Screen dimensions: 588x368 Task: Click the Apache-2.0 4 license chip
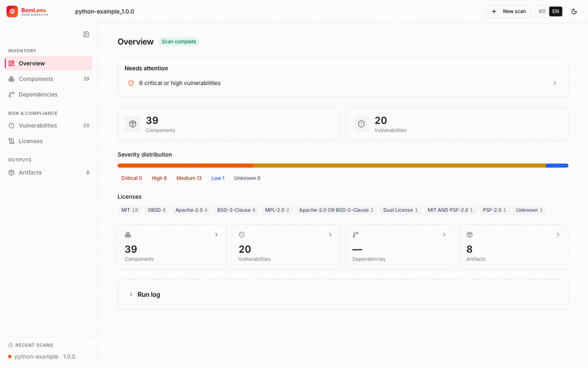point(191,210)
